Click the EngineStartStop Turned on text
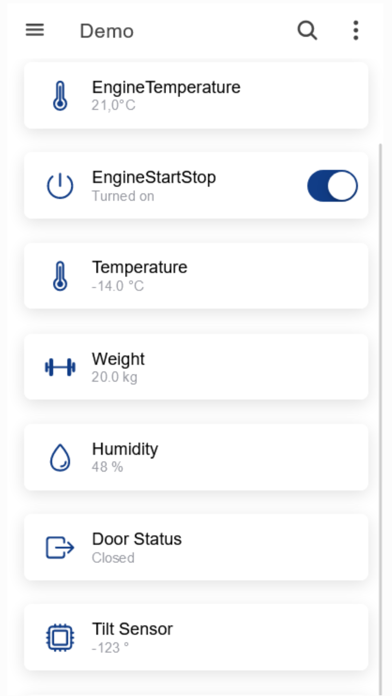Screen dimensions: 392x696 [x=123, y=196]
